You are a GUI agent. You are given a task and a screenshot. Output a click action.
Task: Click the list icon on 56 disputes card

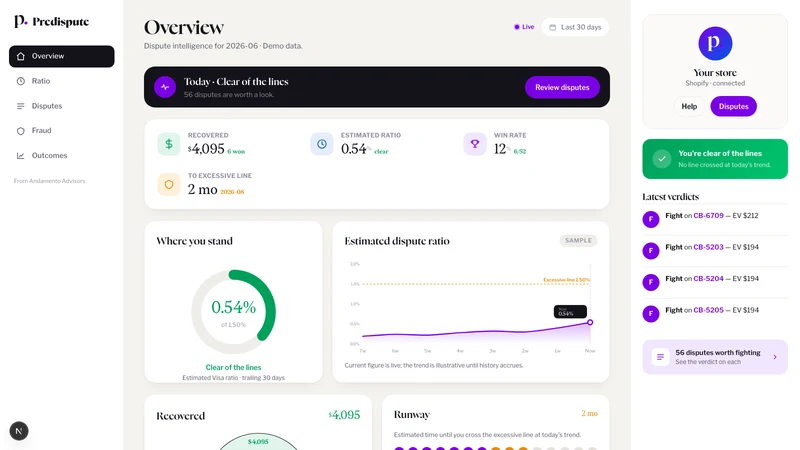(x=660, y=357)
